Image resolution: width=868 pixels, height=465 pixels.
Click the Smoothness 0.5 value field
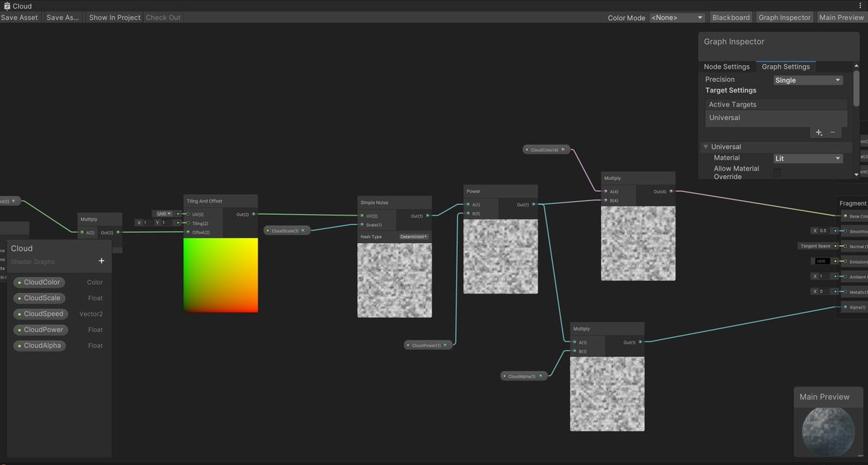[822, 231]
